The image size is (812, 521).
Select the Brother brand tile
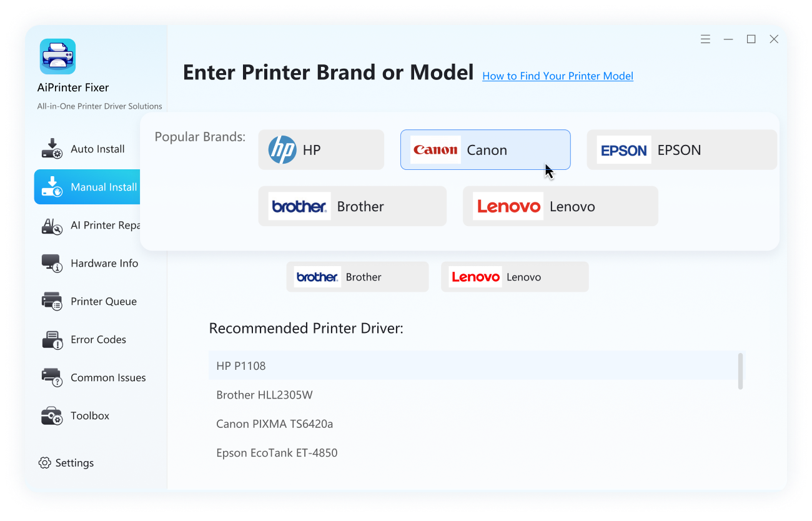(352, 206)
